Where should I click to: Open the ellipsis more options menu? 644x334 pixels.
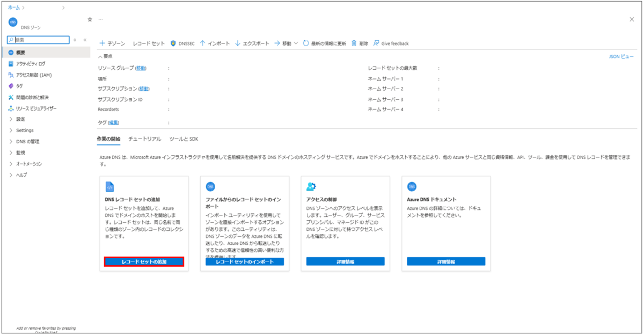(100, 19)
